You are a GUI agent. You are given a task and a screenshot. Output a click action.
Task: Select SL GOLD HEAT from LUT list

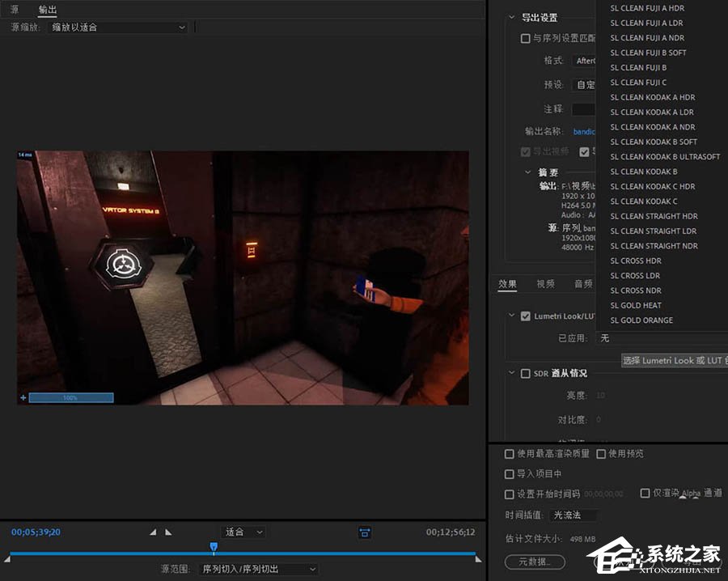636,305
